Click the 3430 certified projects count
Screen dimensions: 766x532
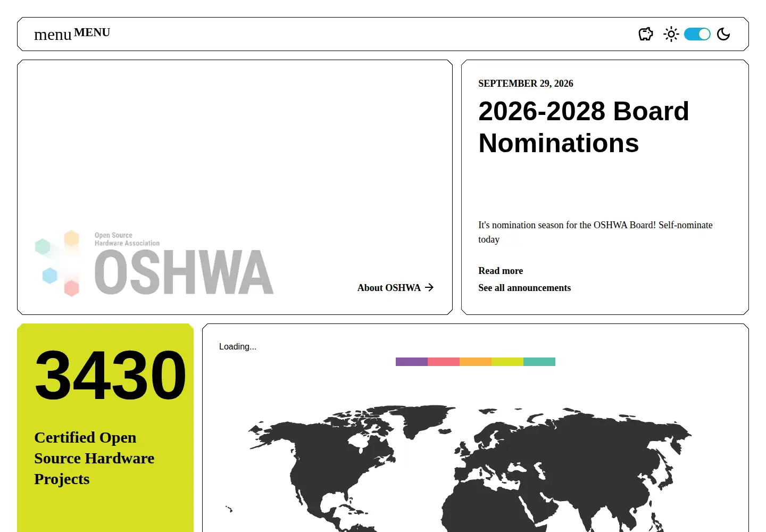point(110,375)
